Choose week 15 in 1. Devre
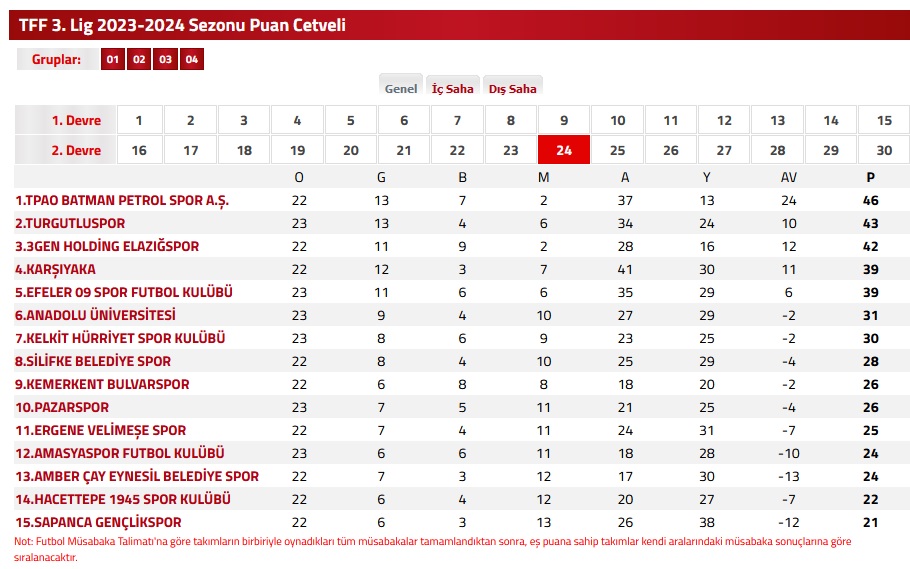 pyautogui.click(x=884, y=120)
